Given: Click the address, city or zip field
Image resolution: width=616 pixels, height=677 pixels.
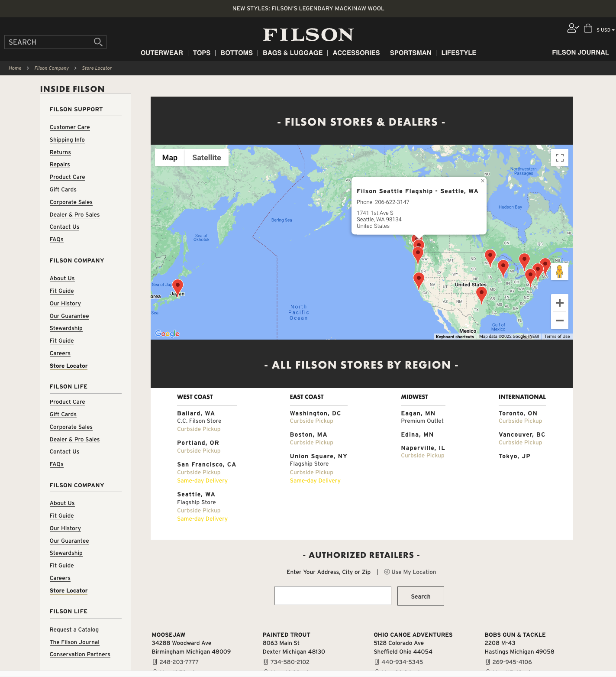Looking at the screenshot, I should (x=333, y=596).
